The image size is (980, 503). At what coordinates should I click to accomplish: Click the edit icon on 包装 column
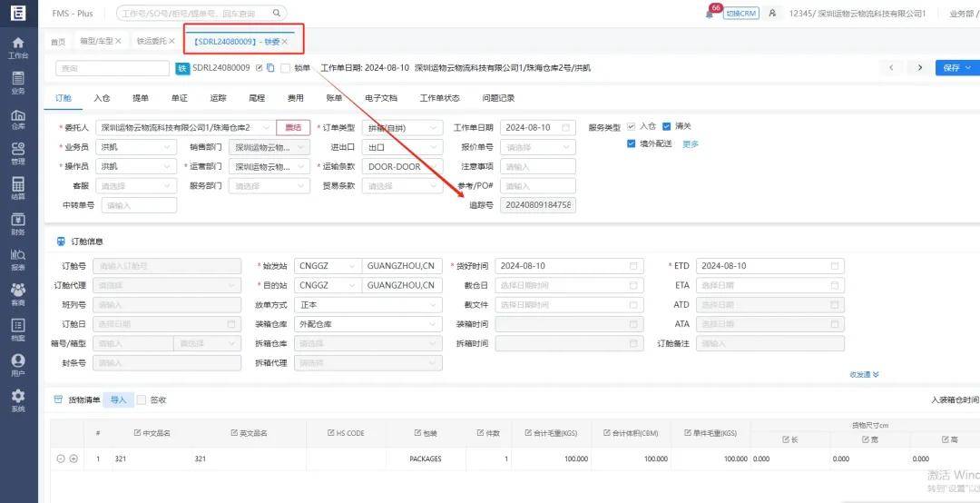[417, 433]
